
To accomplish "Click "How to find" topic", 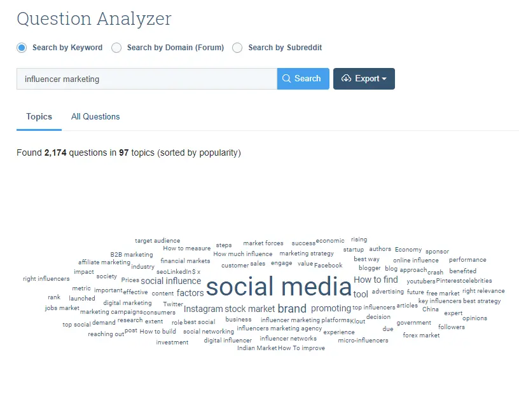I will tap(375, 280).
